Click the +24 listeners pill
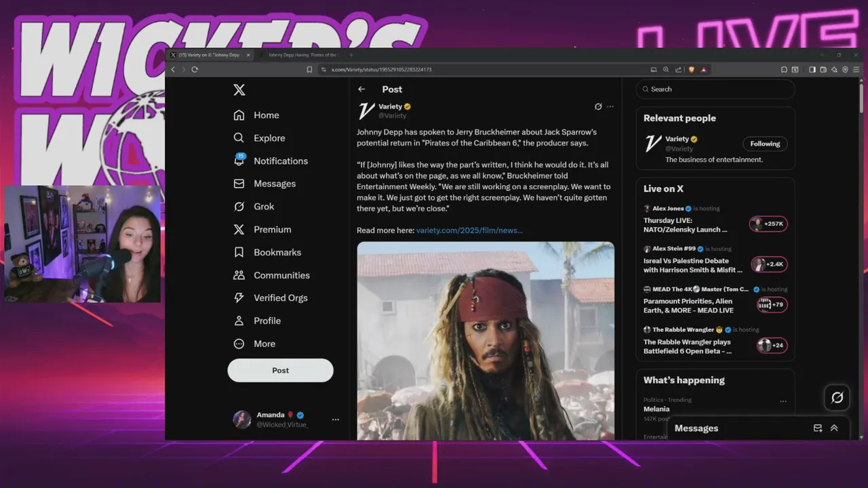This screenshot has height=488, width=868. tap(772, 345)
